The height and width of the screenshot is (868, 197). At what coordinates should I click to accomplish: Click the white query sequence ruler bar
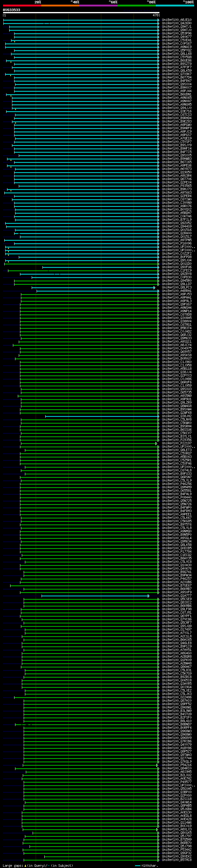[x=81, y=13]
